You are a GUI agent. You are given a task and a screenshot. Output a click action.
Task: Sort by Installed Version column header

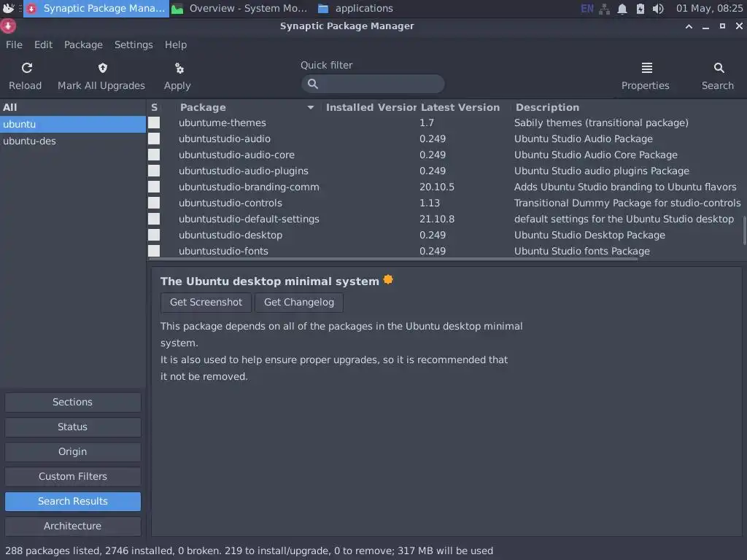tap(371, 108)
